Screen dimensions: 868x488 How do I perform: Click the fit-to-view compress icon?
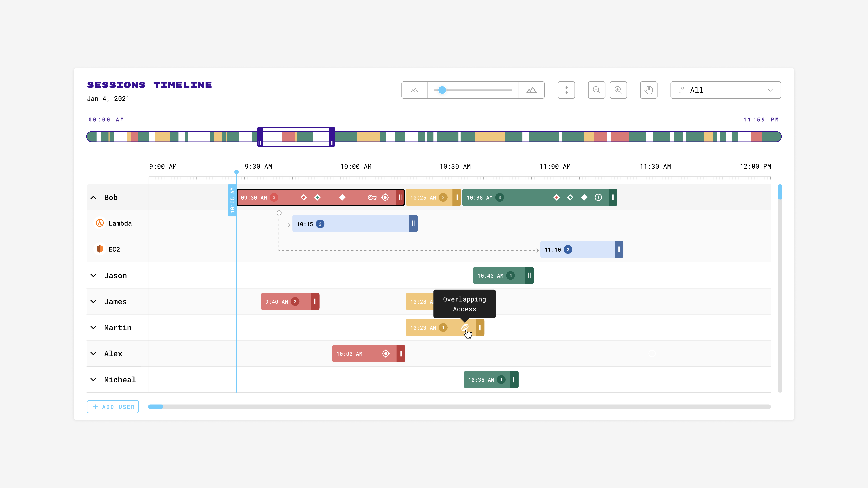tap(566, 90)
